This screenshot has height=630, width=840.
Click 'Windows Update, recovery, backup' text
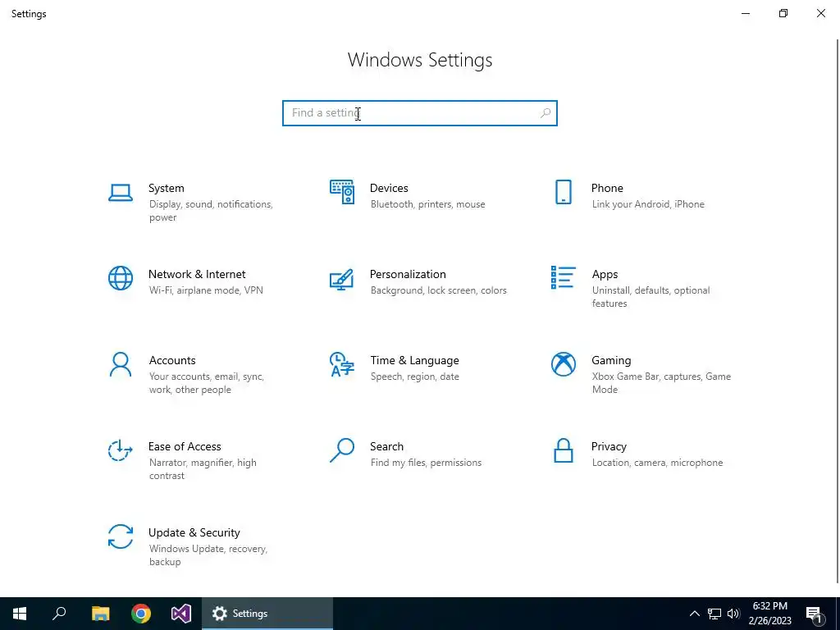[208, 555]
